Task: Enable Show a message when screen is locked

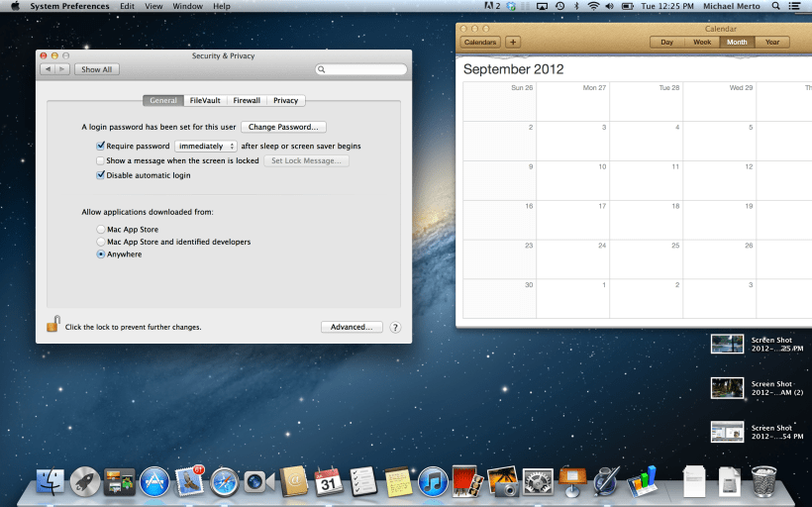Action: (x=100, y=160)
